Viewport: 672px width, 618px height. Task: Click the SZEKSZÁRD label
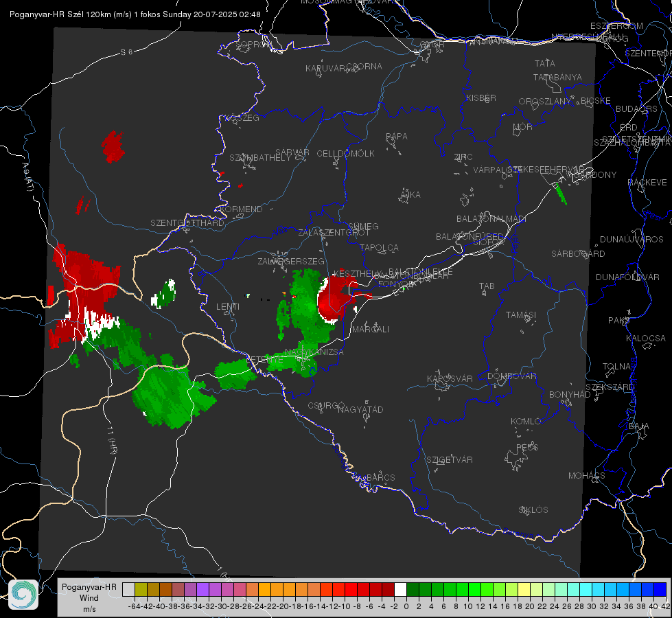click(610, 387)
